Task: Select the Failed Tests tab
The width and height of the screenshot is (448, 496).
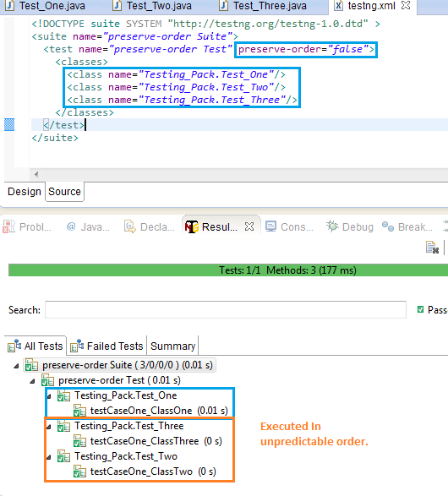Action: (107, 346)
